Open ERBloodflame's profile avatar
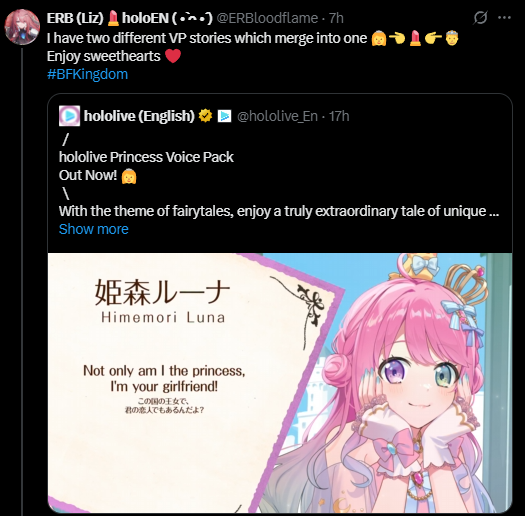This screenshot has height=516, width=525. tap(22, 27)
